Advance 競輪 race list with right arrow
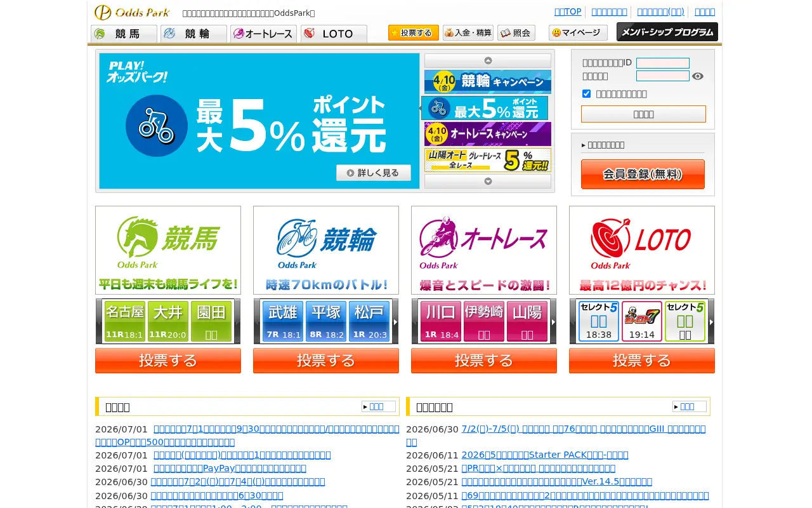The width and height of the screenshot is (812, 508). click(395, 322)
